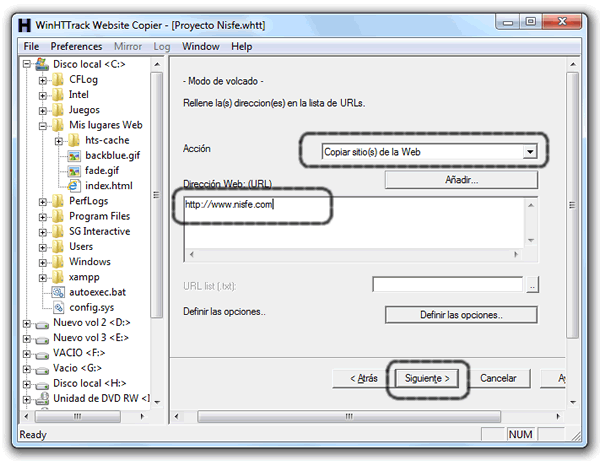
Task: Expand the Juegos folder node
Action: pyautogui.click(x=42, y=111)
